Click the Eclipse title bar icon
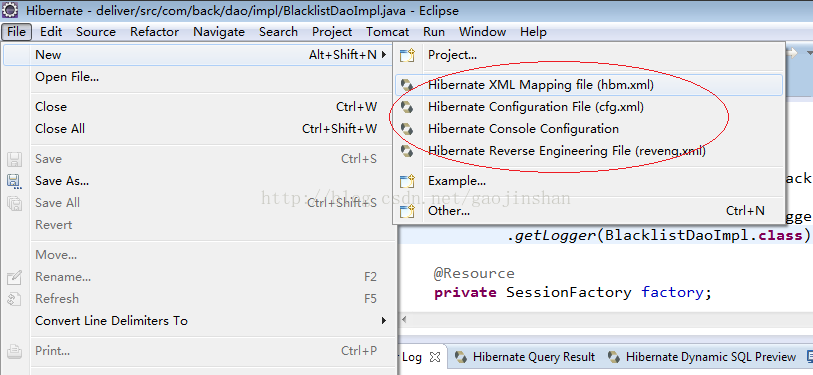This screenshot has width=813, height=375. tap(10, 10)
